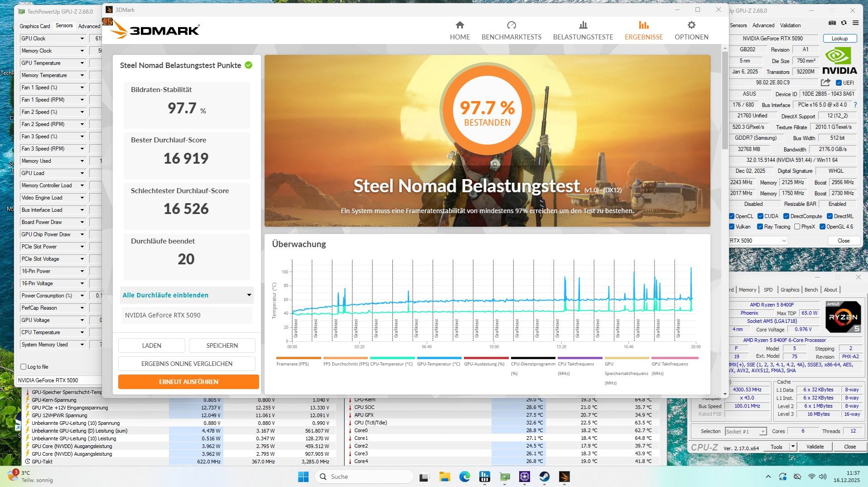
Task: Open 3DMark icon in the taskbar
Action: 564,477
